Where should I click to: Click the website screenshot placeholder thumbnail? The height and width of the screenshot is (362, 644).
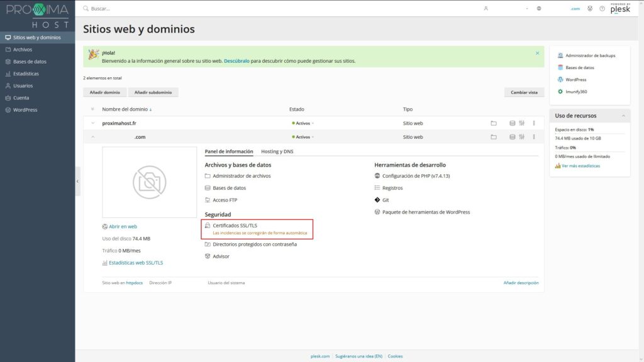coord(150,182)
